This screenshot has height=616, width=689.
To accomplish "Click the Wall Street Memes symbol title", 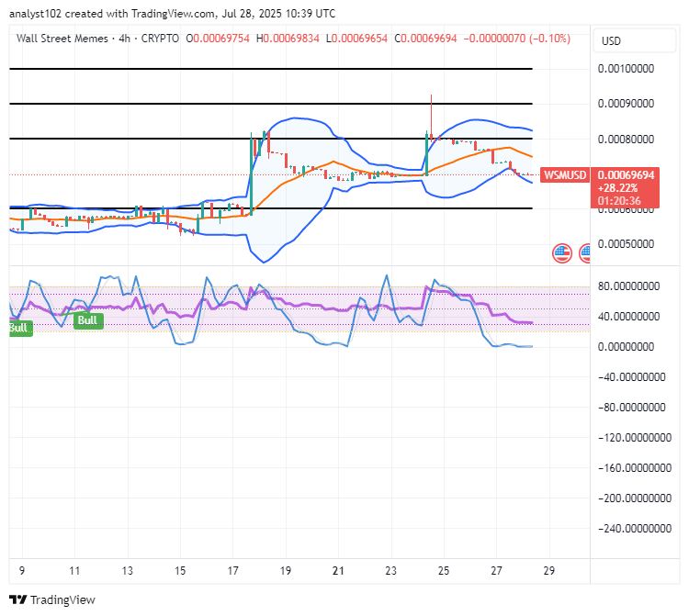I will click(x=62, y=39).
